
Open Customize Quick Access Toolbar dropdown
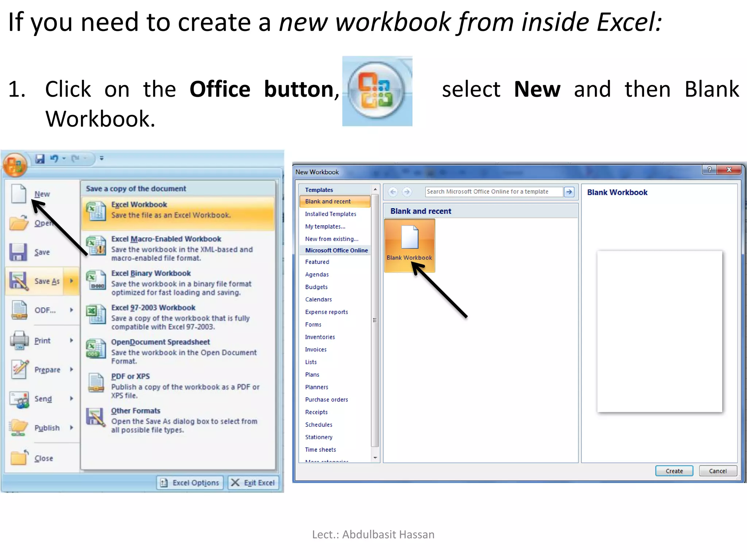(x=102, y=158)
